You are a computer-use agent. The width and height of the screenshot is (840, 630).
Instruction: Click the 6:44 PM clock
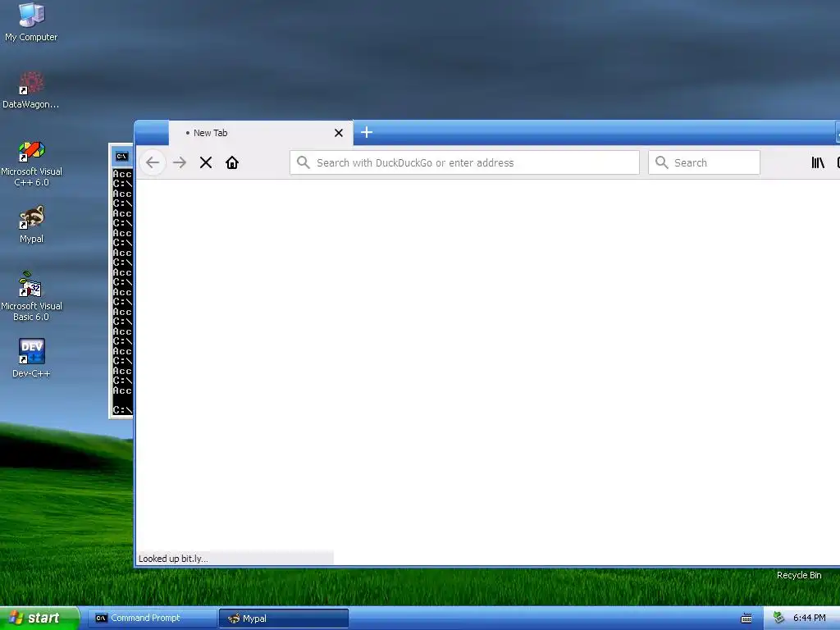(x=809, y=618)
